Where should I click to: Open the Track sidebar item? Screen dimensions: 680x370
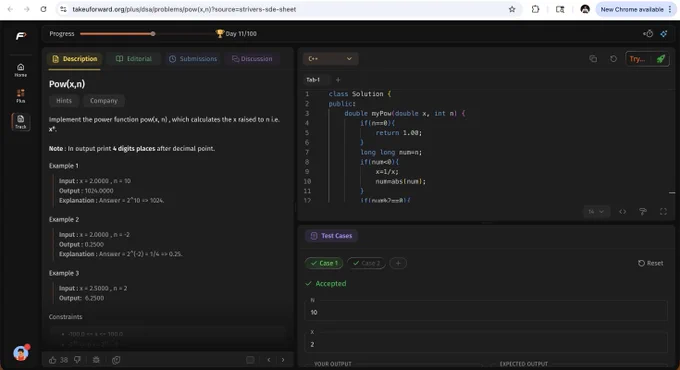pos(20,122)
